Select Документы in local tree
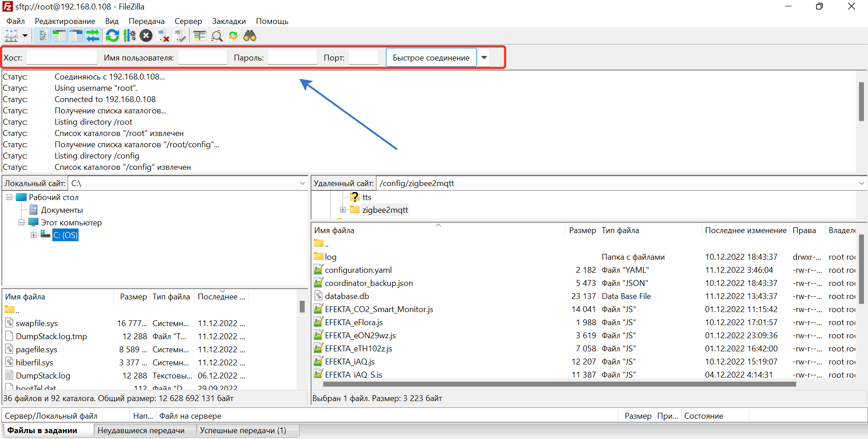This screenshot has width=868, height=439. (62, 210)
